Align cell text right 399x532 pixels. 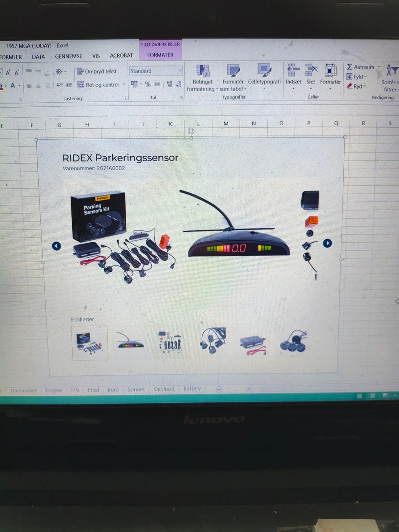point(47,86)
